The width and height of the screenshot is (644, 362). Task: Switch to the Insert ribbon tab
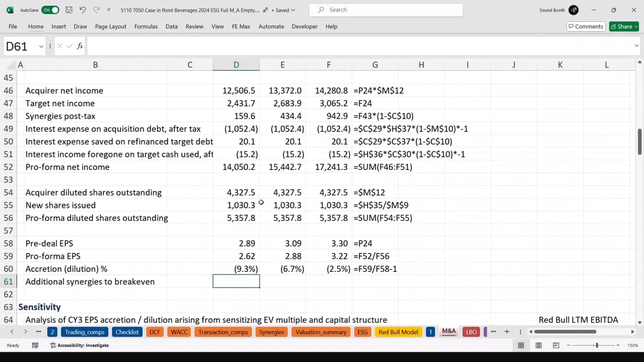(x=58, y=26)
